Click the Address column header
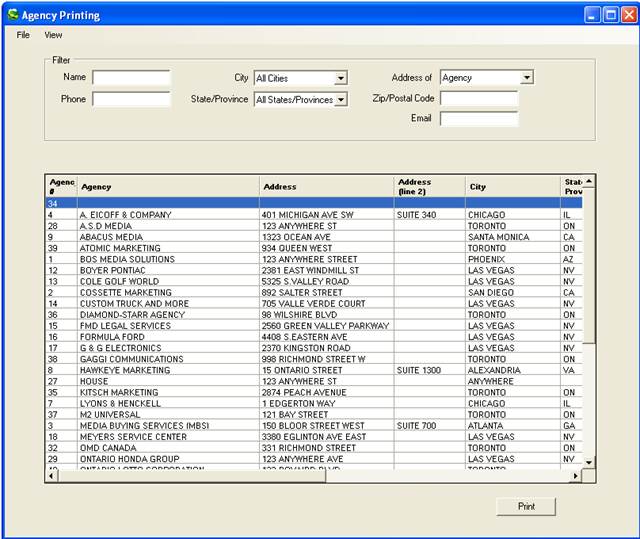The image size is (640, 539). click(326, 187)
